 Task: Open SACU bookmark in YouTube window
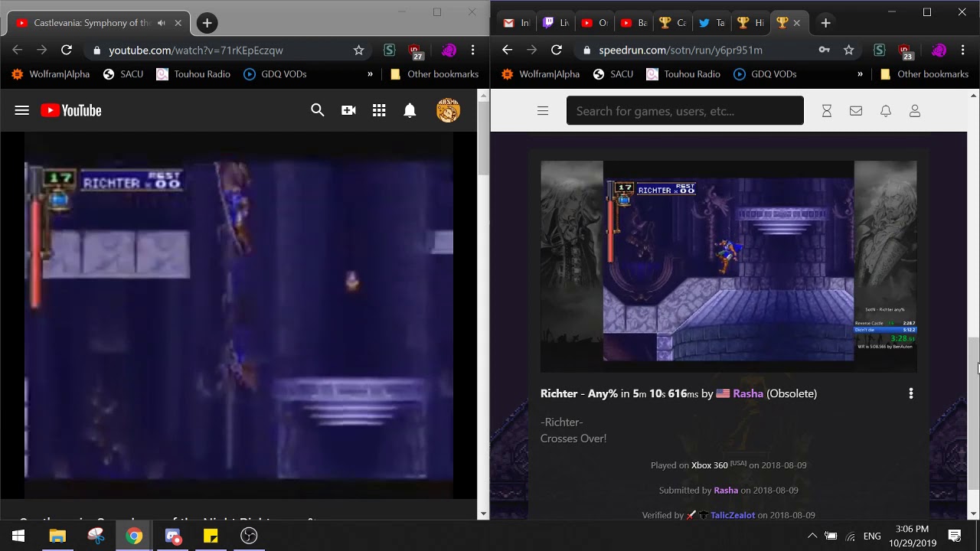point(122,74)
